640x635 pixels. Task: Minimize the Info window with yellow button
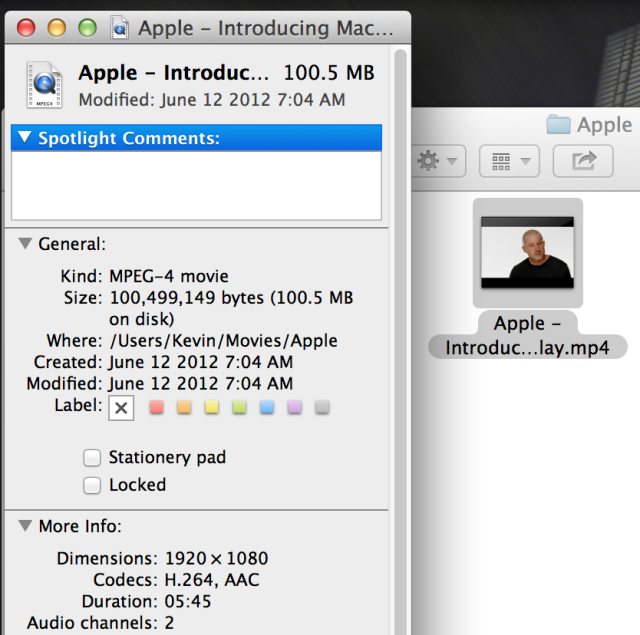click(57, 28)
